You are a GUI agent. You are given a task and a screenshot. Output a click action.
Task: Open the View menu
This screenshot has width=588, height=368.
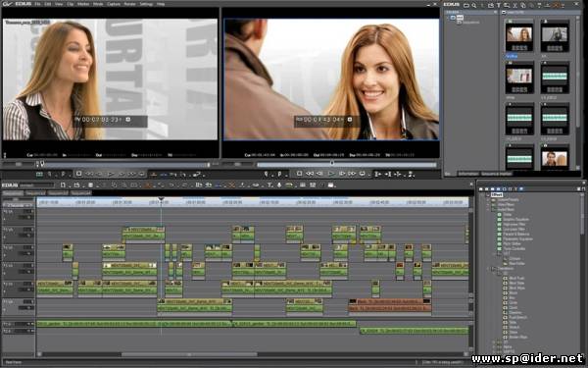click(x=59, y=4)
